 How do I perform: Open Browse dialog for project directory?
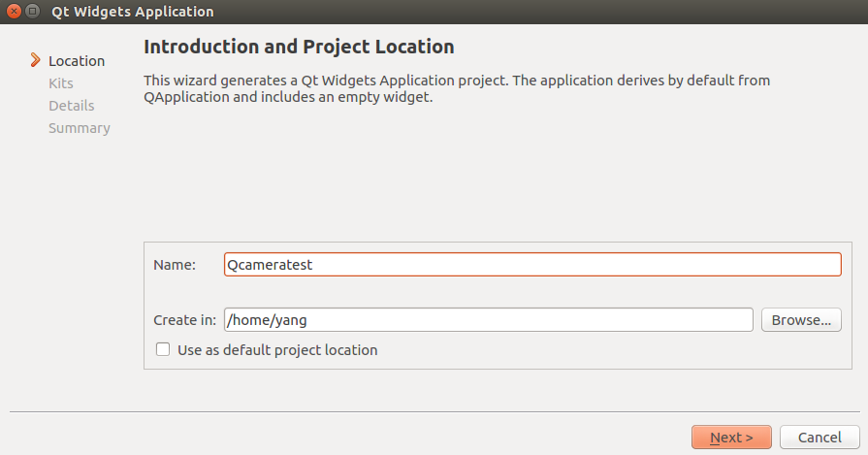[x=801, y=320]
